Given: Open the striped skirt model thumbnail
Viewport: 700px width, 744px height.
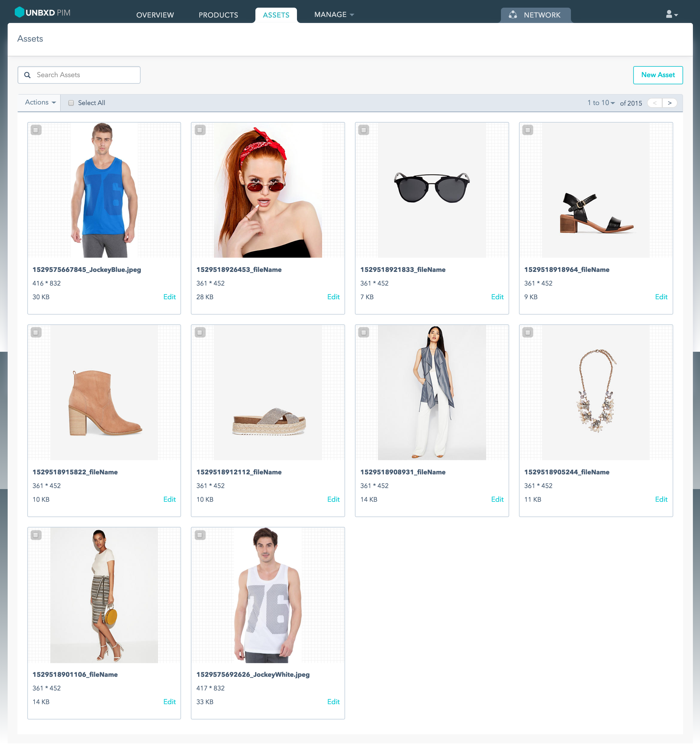Looking at the screenshot, I should pyautogui.click(x=104, y=595).
